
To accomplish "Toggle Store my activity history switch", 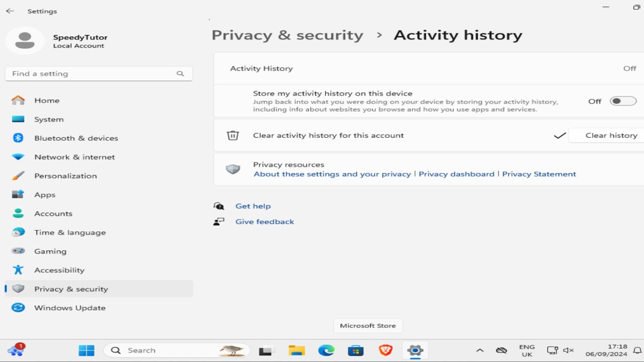I will tap(623, 101).
